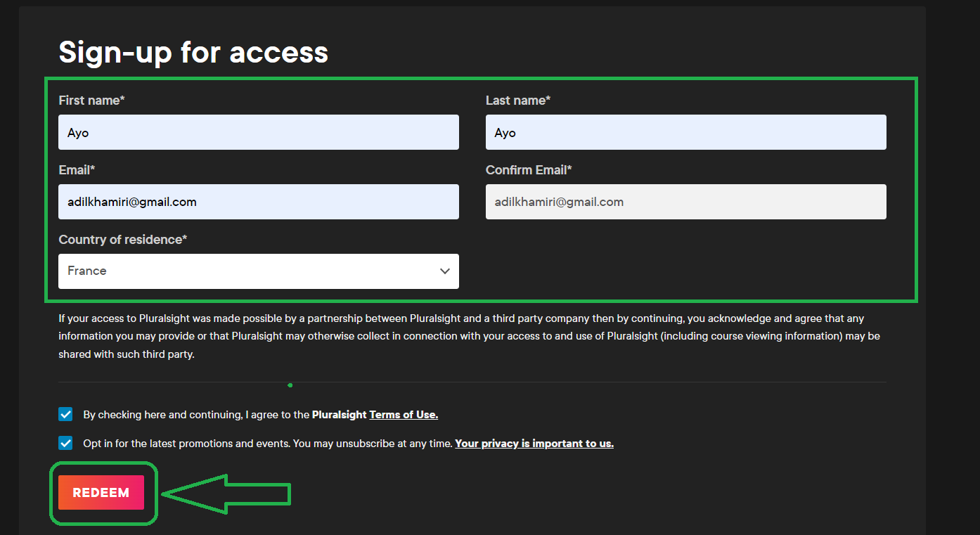Open the Terms of Use link
Viewport: 980px width, 535px height.
[x=404, y=415]
